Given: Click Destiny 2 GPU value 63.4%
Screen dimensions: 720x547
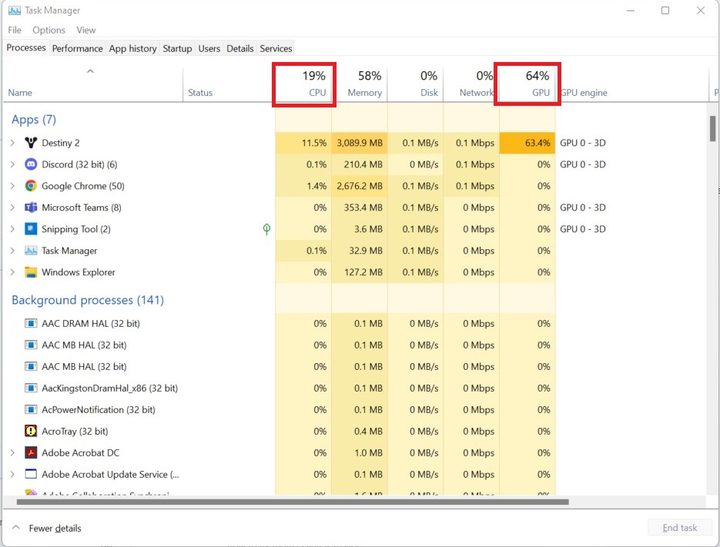Looking at the screenshot, I should pyautogui.click(x=537, y=143).
